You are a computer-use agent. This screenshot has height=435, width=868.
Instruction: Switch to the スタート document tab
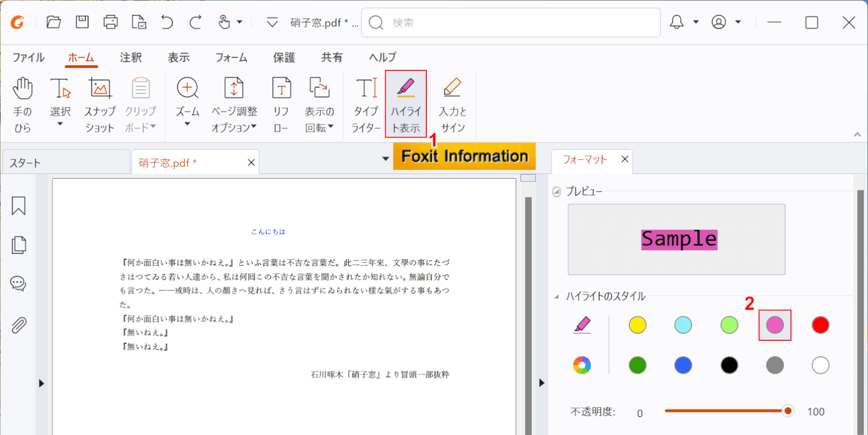[x=66, y=162]
